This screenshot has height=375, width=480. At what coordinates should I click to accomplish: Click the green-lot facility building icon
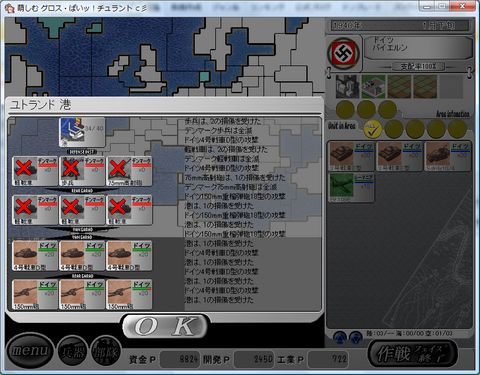[373, 86]
